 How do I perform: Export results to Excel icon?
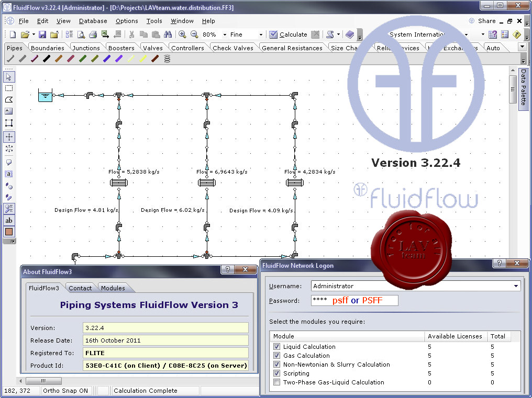105,35
